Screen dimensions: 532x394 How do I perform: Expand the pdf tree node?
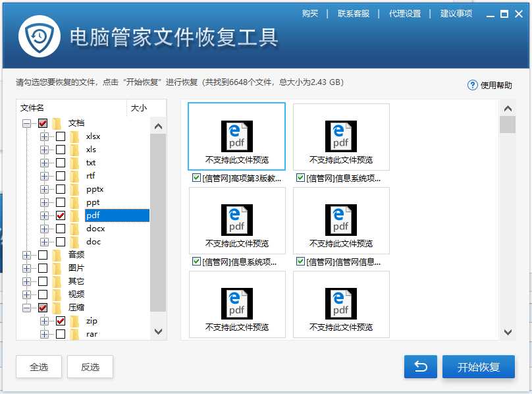tap(44, 215)
